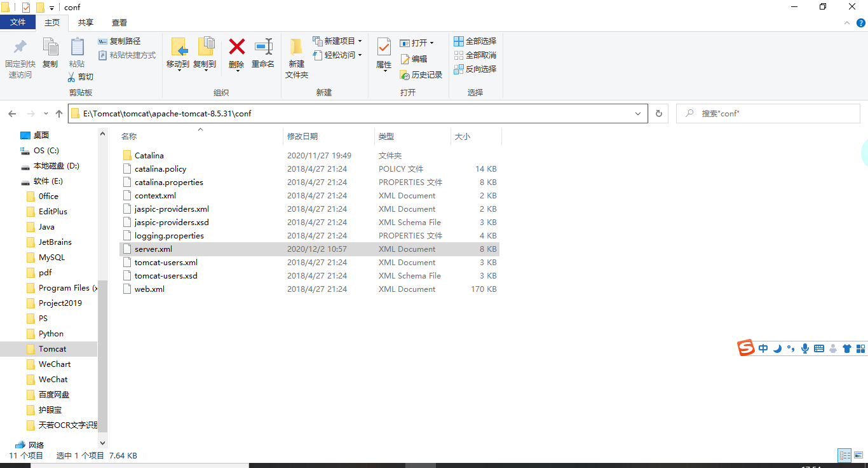Viewport: 868px width, 468px height.
Task: Open the Easy access (轻松访问) dropdown
Action: [x=337, y=55]
